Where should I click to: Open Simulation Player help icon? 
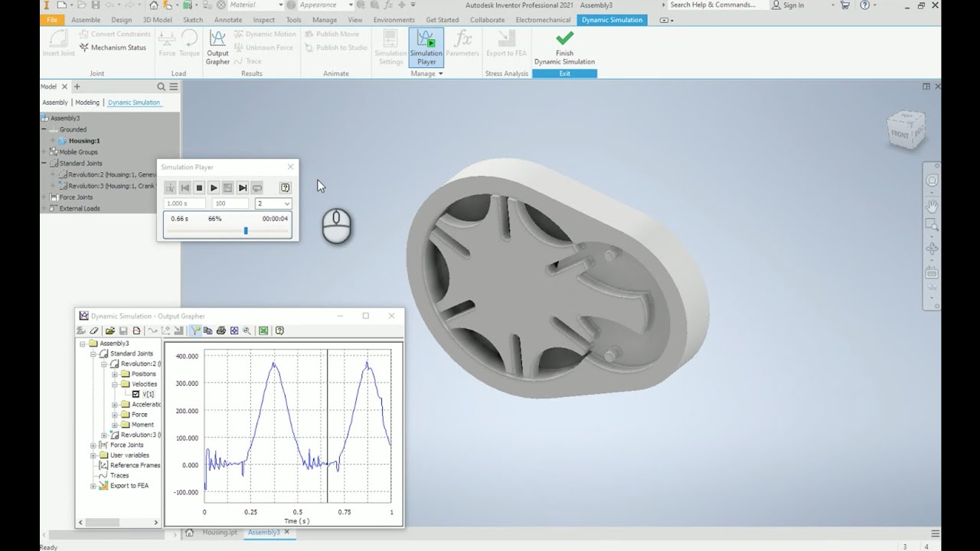click(285, 187)
